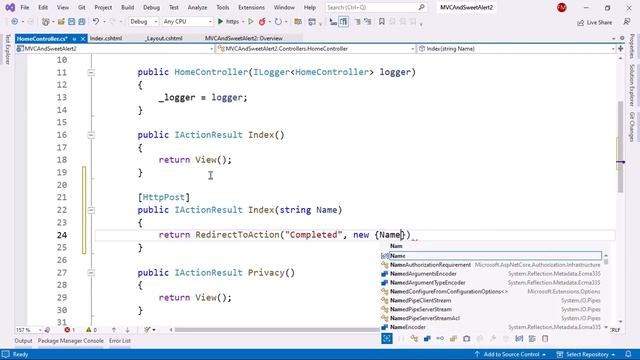The height and width of the screenshot is (360, 640).
Task: Collapse the HomeController constructor on line 11
Action: (91, 73)
